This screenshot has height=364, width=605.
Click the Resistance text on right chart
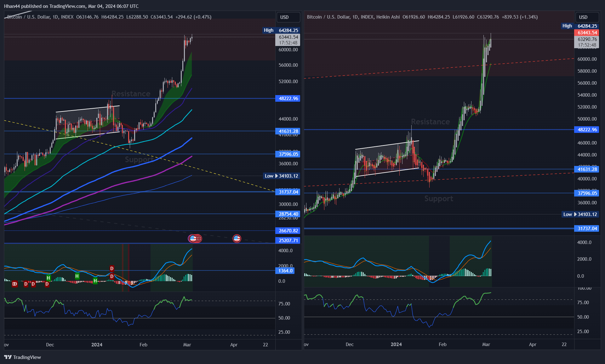click(430, 122)
